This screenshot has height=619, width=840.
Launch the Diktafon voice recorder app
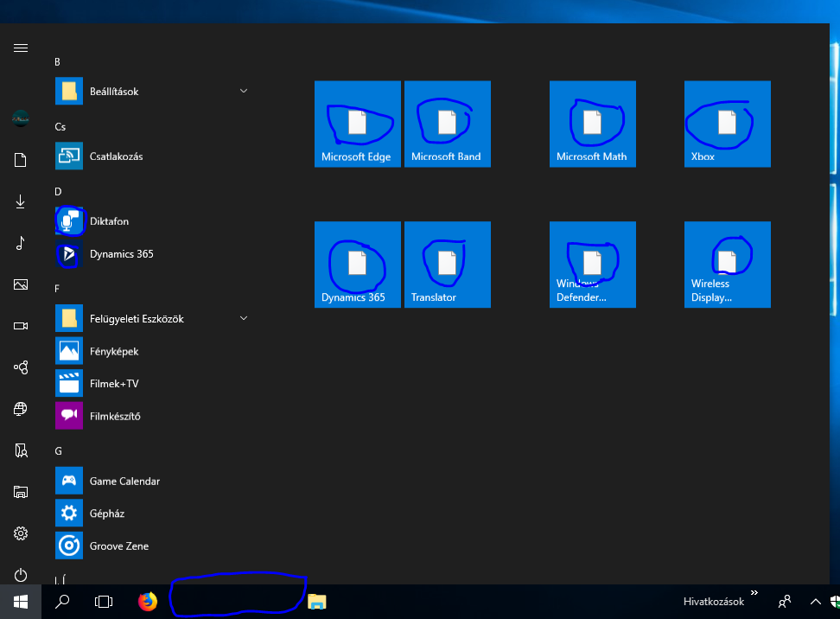point(152,220)
